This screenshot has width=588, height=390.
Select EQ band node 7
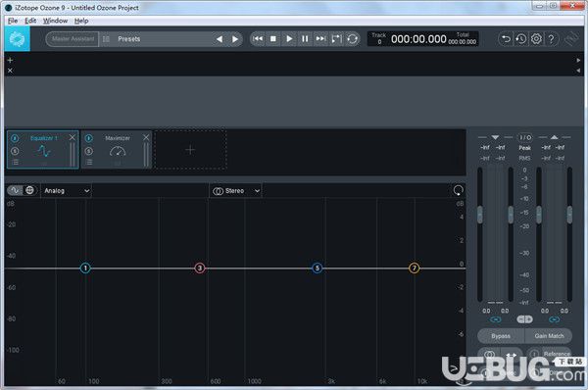(x=414, y=268)
